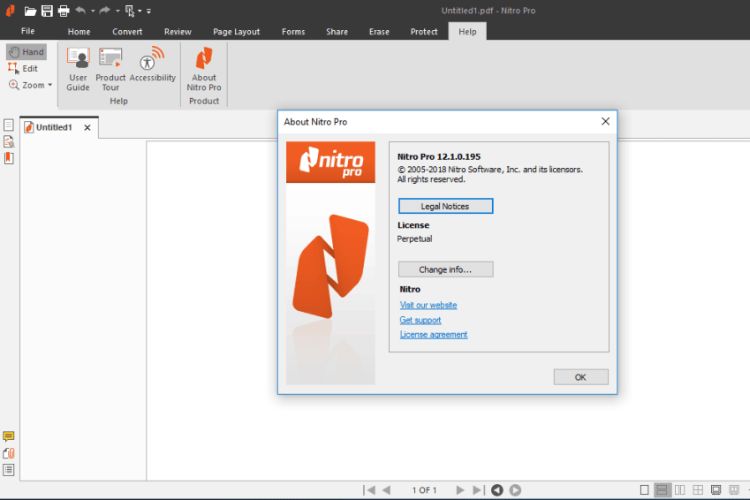Open the User Guide
Viewport: 750px width, 500px height.
click(x=78, y=69)
